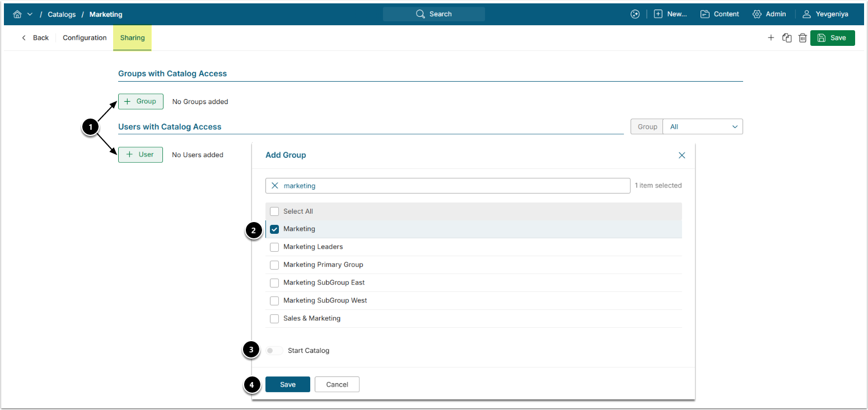Open the Admin menu
Image resolution: width=868 pixels, height=410 pixels.
point(769,14)
